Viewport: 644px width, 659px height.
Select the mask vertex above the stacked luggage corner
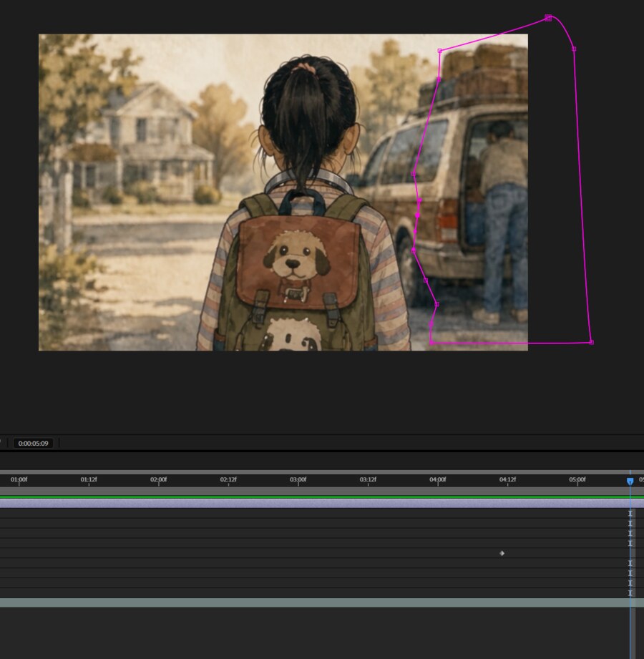[x=439, y=51]
